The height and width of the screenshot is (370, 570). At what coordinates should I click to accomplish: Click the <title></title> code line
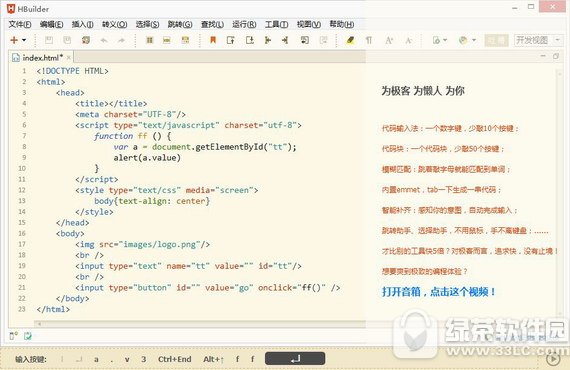click(111, 104)
